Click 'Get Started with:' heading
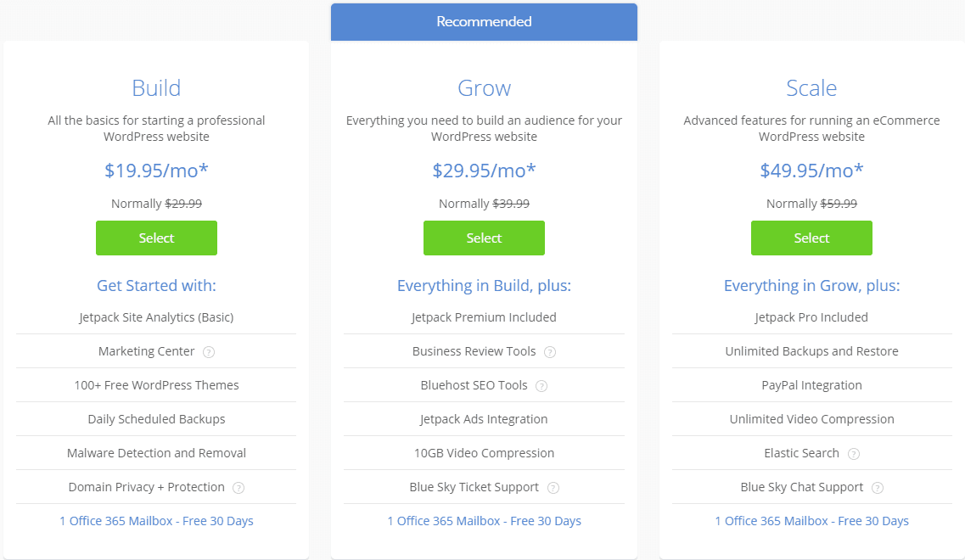The width and height of the screenshot is (965, 560). (x=156, y=286)
